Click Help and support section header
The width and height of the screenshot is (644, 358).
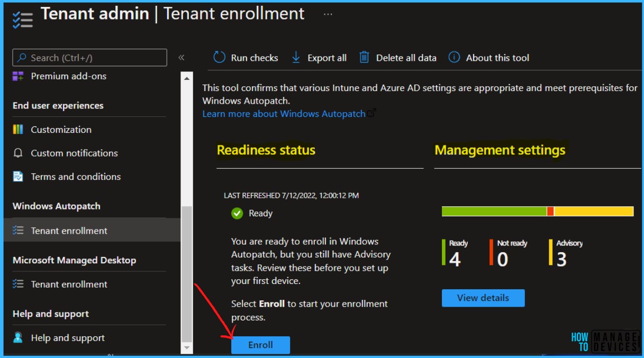point(51,314)
